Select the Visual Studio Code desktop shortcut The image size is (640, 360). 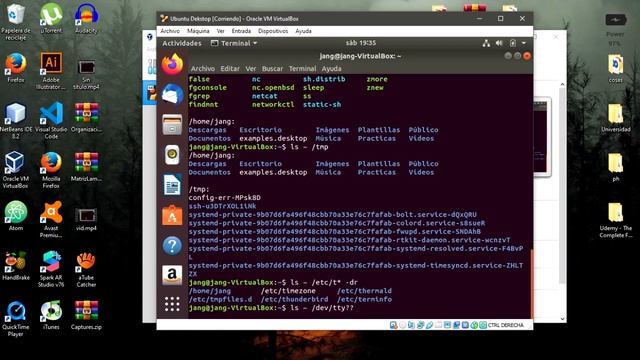click(x=51, y=120)
